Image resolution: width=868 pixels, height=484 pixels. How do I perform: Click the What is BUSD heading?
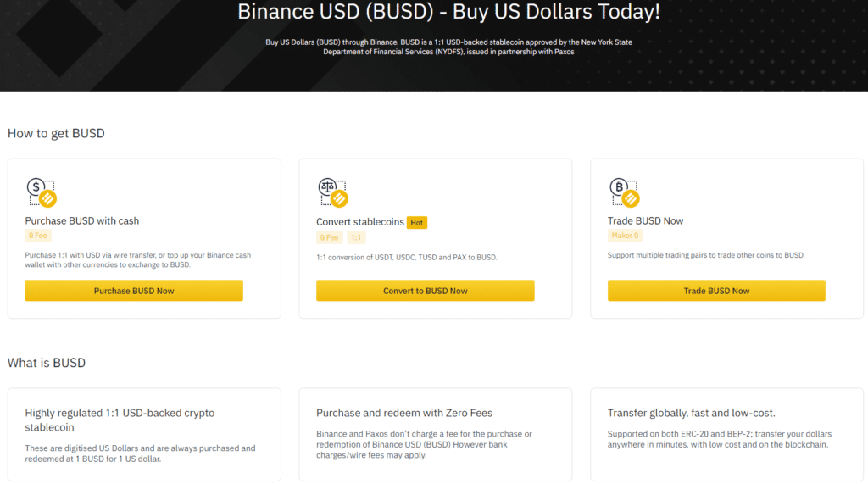tap(47, 363)
